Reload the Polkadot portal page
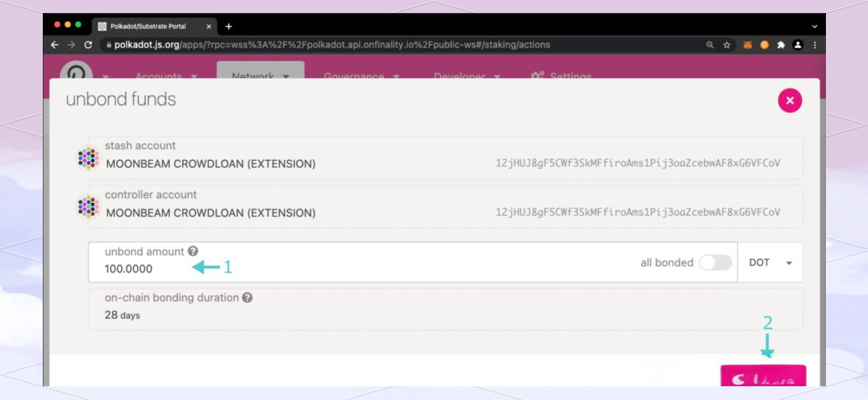This screenshot has height=400, width=868. [x=88, y=45]
